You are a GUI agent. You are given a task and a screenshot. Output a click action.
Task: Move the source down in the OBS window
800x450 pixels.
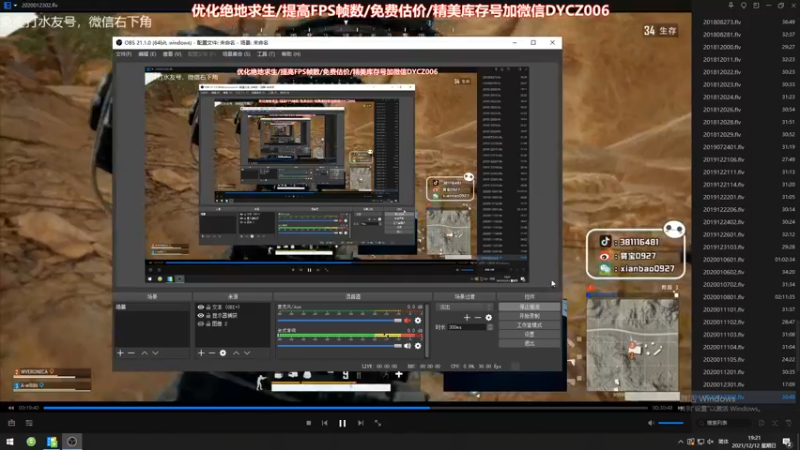click(x=247, y=353)
